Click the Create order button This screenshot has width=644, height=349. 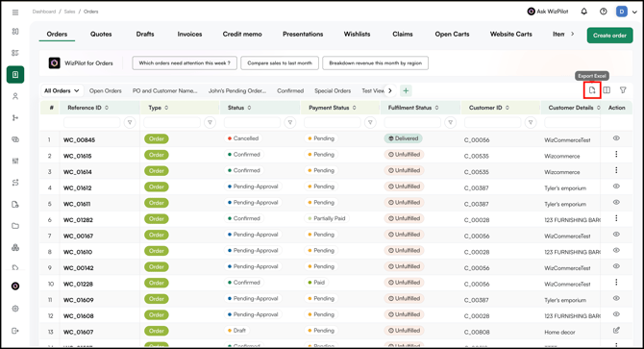pyautogui.click(x=609, y=36)
